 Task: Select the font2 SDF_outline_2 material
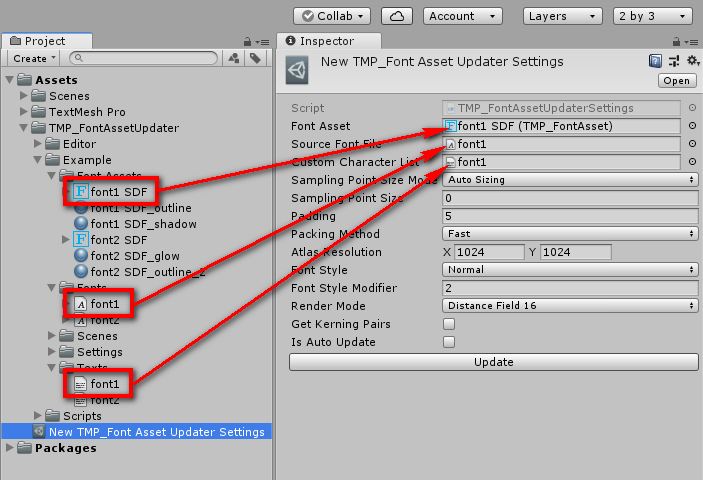click(x=139, y=272)
